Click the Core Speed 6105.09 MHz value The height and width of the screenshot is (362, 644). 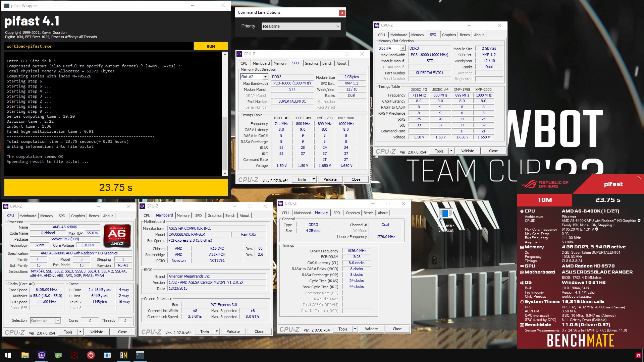(46, 290)
